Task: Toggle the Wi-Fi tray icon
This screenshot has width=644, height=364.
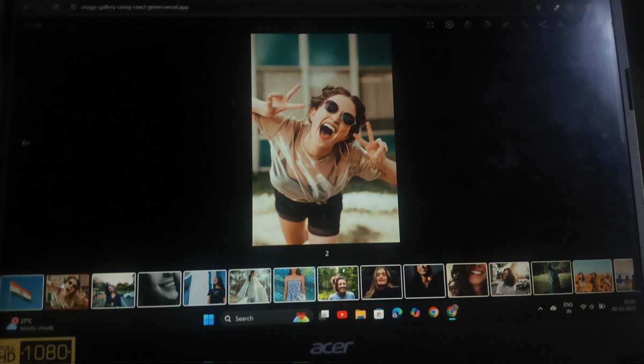Action: click(x=583, y=308)
